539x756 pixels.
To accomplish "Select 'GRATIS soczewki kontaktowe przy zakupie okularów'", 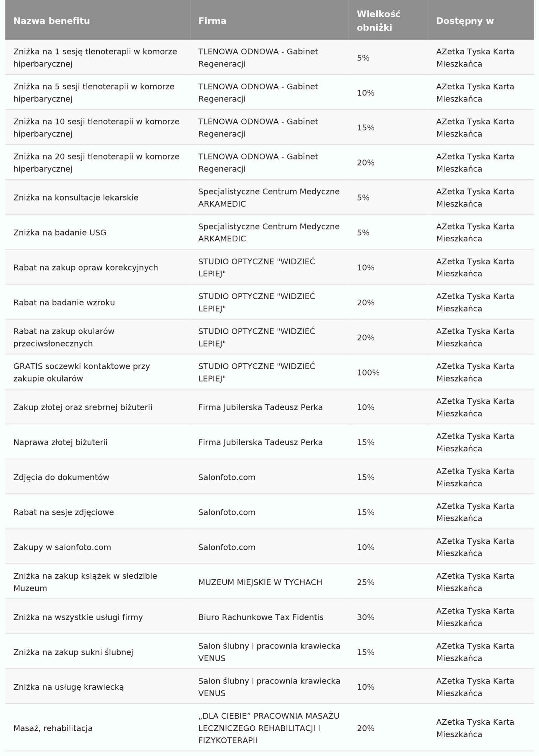I will click(82, 372).
